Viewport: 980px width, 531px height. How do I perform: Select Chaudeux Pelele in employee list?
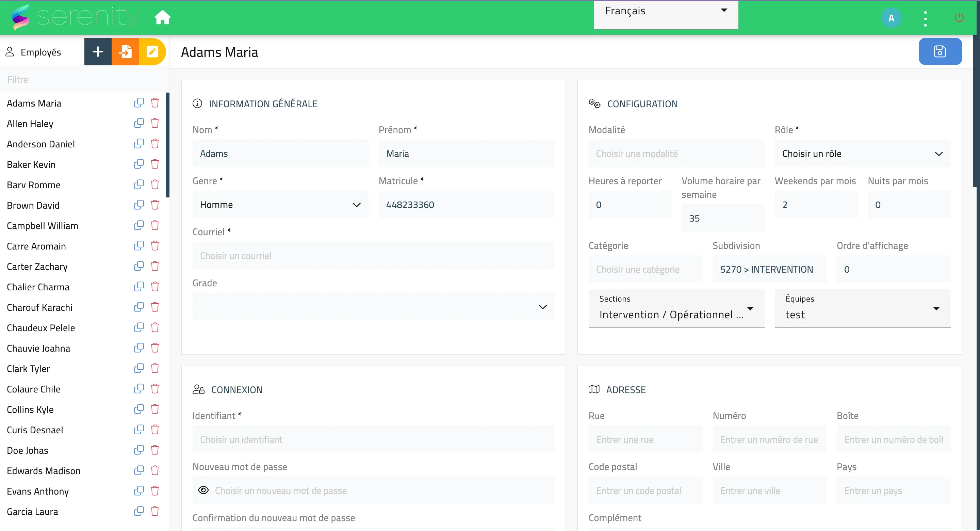tap(41, 328)
